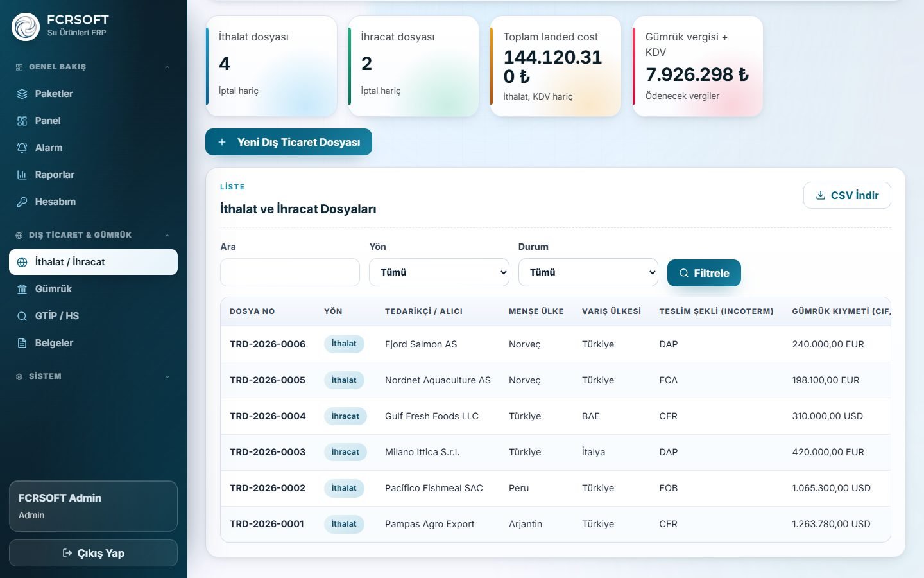Click the Gümrük building icon

pyautogui.click(x=22, y=289)
